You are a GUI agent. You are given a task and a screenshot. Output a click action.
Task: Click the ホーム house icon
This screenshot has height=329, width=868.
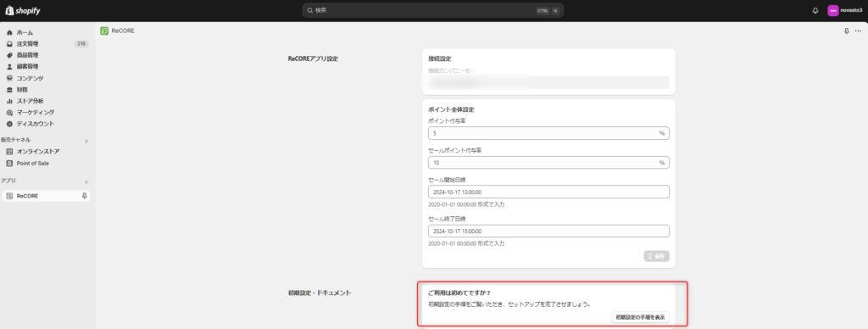[x=9, y=33]
